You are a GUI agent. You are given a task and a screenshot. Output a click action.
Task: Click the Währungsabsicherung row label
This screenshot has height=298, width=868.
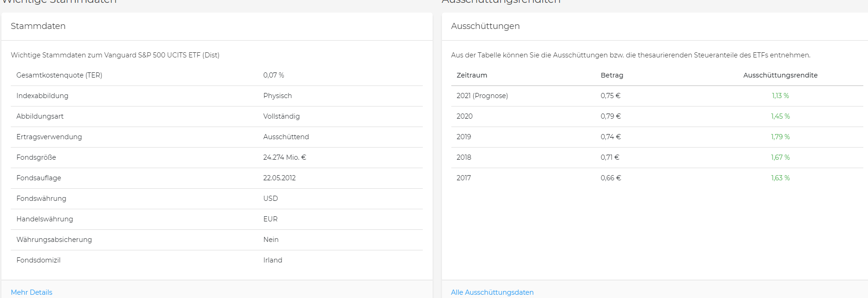point(54,240)
